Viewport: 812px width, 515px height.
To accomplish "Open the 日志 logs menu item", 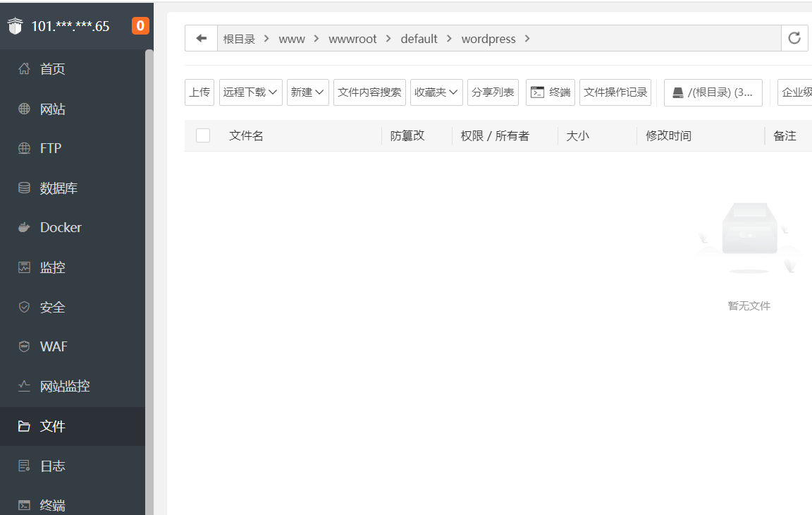I will point(52,466).
